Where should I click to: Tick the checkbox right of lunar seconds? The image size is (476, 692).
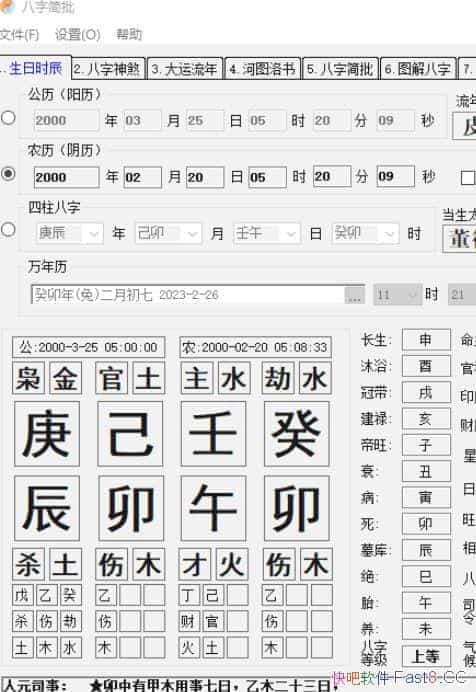468,177
